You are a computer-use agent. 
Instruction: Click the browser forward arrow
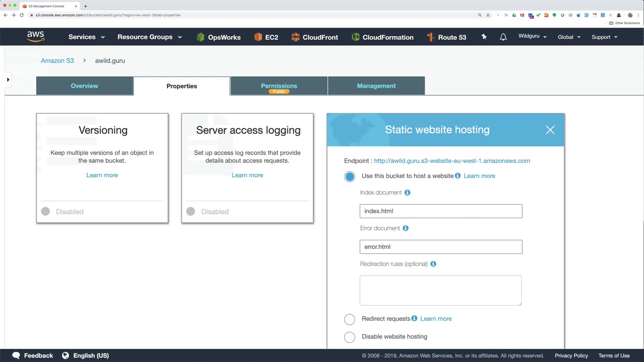[x=14, y=15]
